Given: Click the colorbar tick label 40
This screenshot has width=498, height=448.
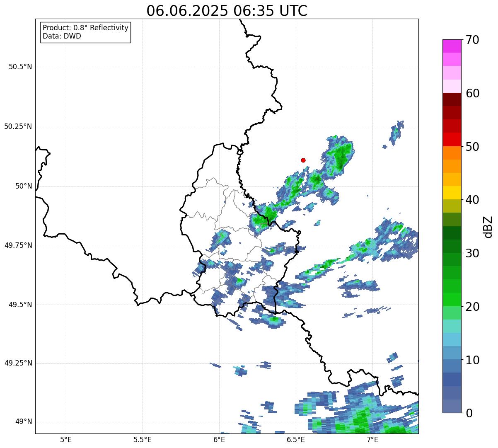Looking at the screenshot, I should (x=472, y=200).
